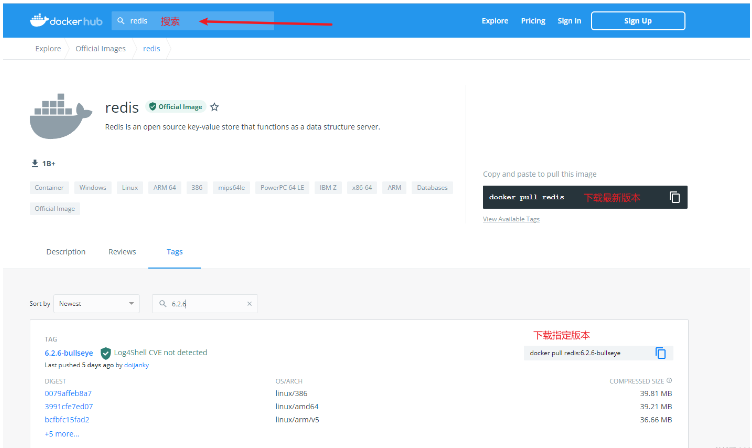The height and width of the screenshot is (448, 752).
Task: Click the 36.66 MB size value
Action: pos(656,419)
